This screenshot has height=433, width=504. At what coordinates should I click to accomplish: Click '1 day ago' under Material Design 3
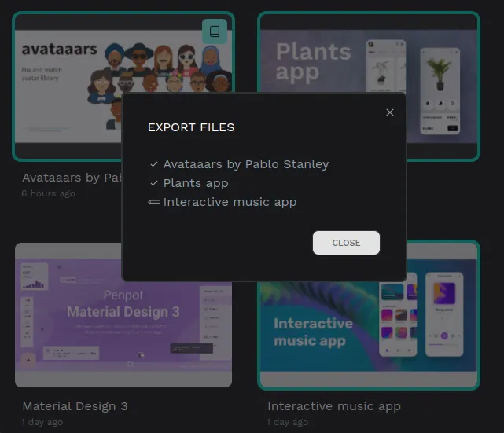pos(43,422)
